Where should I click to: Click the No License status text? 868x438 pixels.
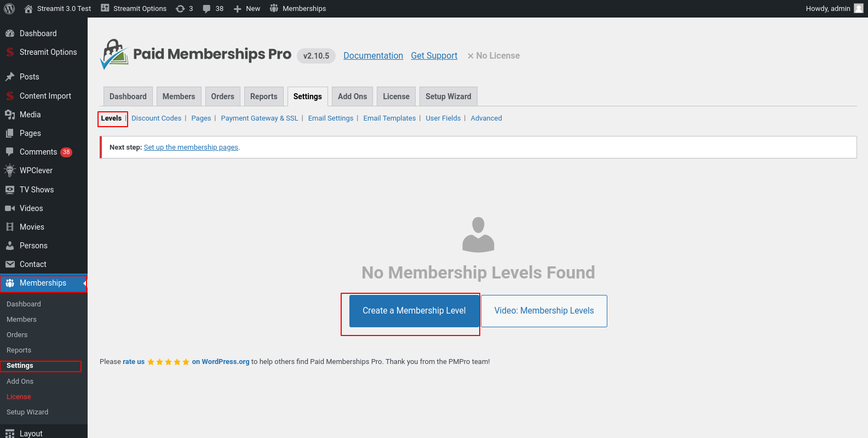pyautogui.click(x=493, y=56)
